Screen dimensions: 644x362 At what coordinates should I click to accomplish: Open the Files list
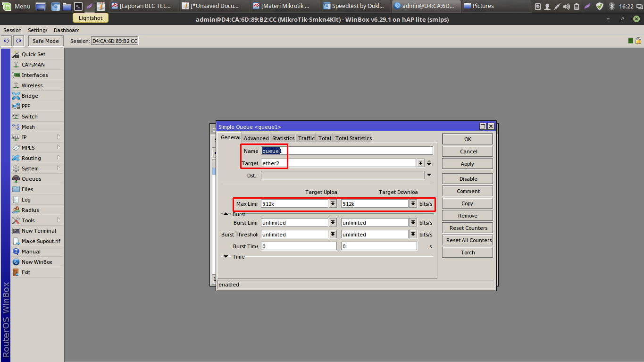pos(37,189)
